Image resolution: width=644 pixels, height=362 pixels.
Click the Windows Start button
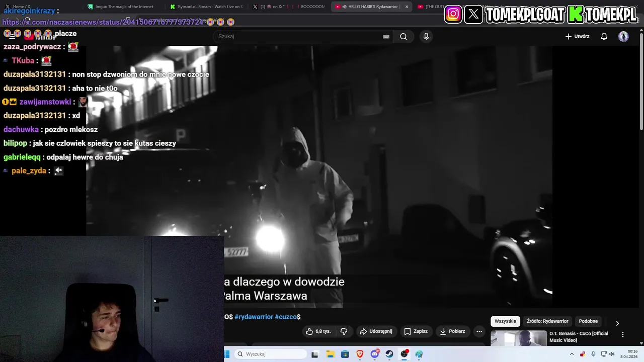click(226, 354)
